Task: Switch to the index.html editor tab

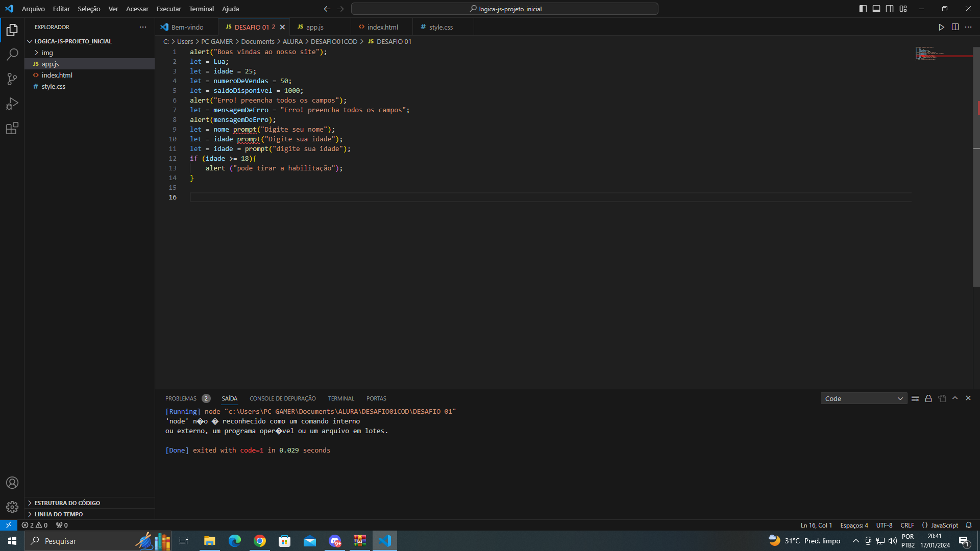Action: [x=382, y=27]
